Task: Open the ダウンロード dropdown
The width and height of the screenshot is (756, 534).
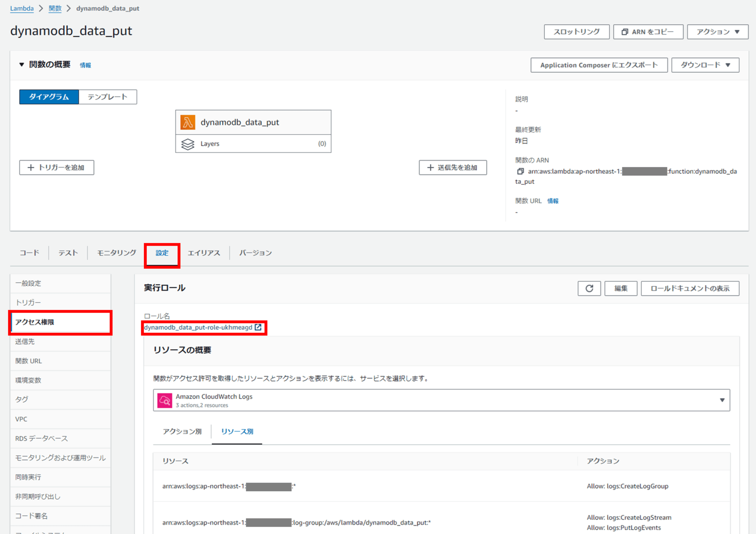Action: [x=705, y=65]
